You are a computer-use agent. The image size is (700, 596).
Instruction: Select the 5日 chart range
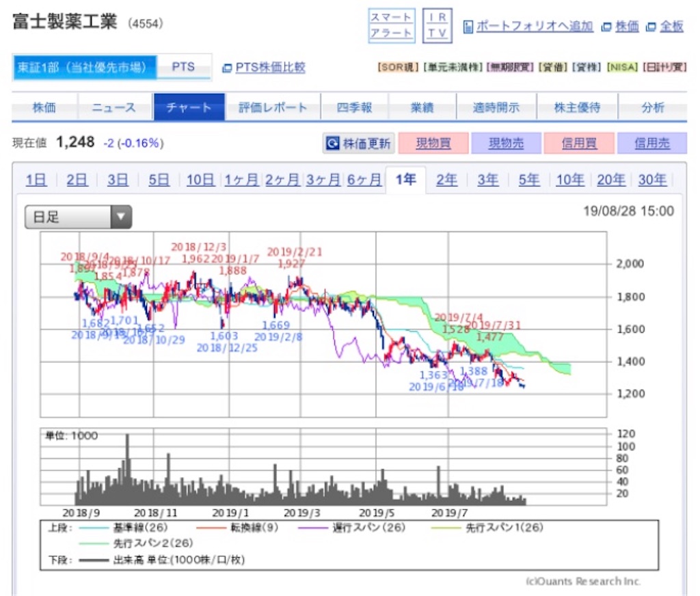tap(159, 180)
